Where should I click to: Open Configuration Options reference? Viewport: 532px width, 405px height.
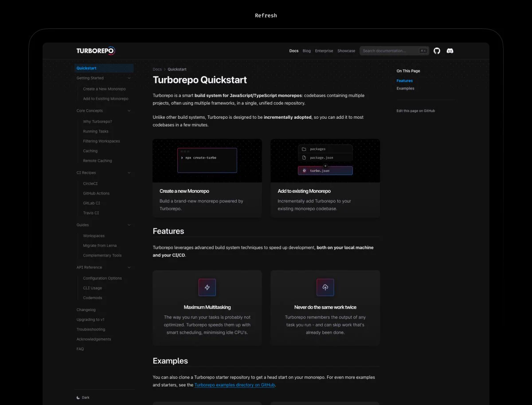(102, 279)
